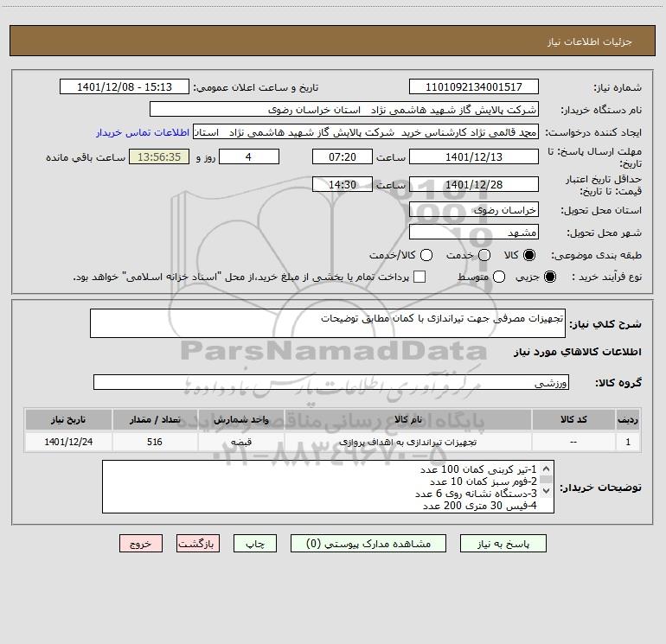
Task: Click the announcement date field 1401/12/08 - 15:13
Action: point(125,87)
